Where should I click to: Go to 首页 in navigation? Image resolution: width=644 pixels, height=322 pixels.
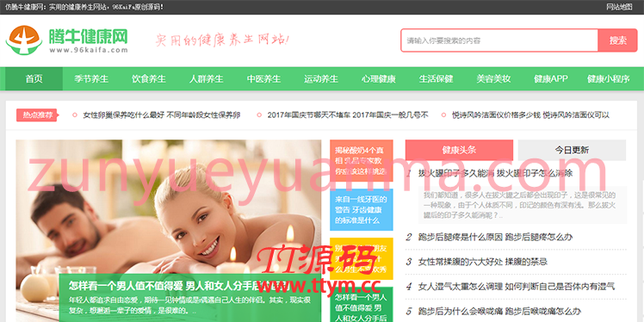point(34,79)
